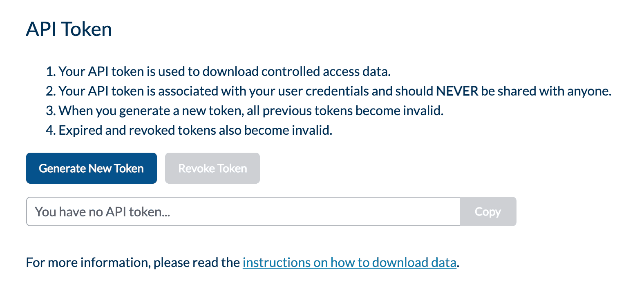Click the bold word NEVER in the list

click(457, 91)
